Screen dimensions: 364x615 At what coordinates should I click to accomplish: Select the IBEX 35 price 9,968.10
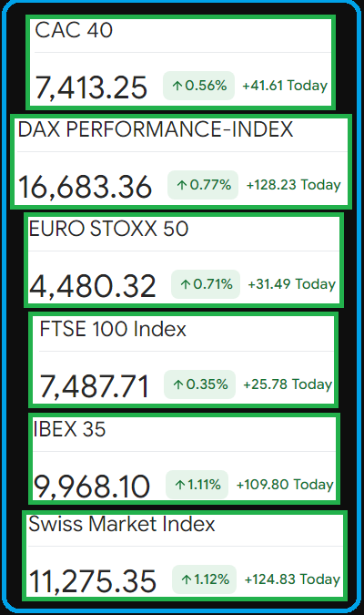92,487
